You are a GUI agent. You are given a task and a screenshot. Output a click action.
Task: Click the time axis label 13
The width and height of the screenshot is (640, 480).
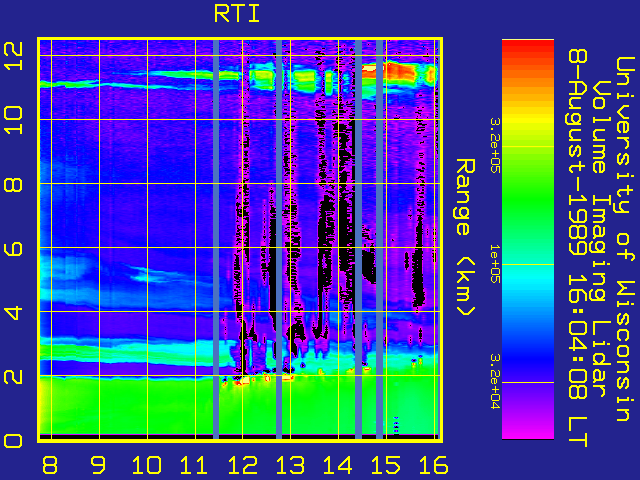tap(291, 465)
